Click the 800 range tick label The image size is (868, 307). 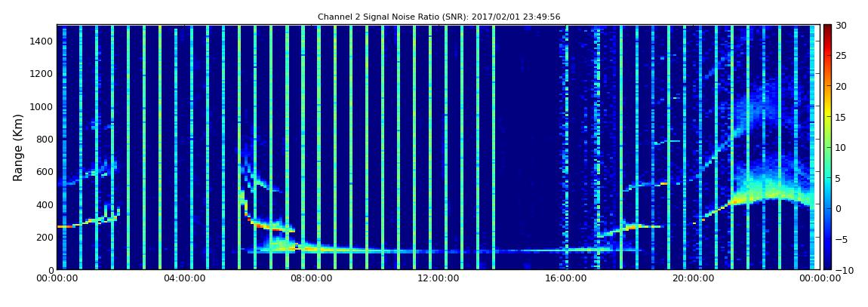(45, 139)
